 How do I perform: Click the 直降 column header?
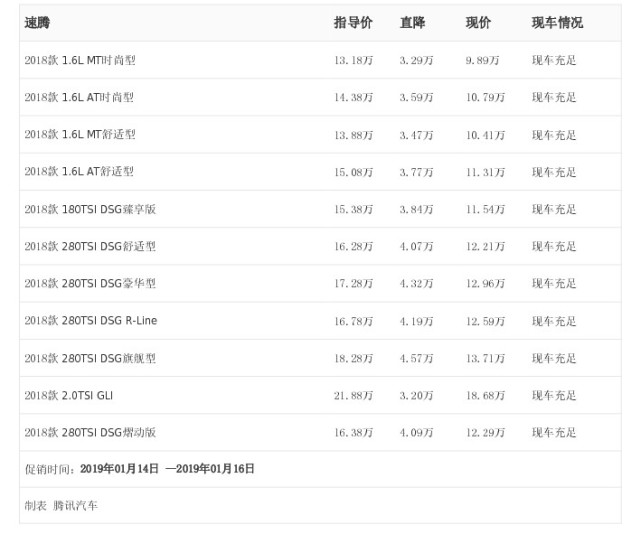pos(412,23)
